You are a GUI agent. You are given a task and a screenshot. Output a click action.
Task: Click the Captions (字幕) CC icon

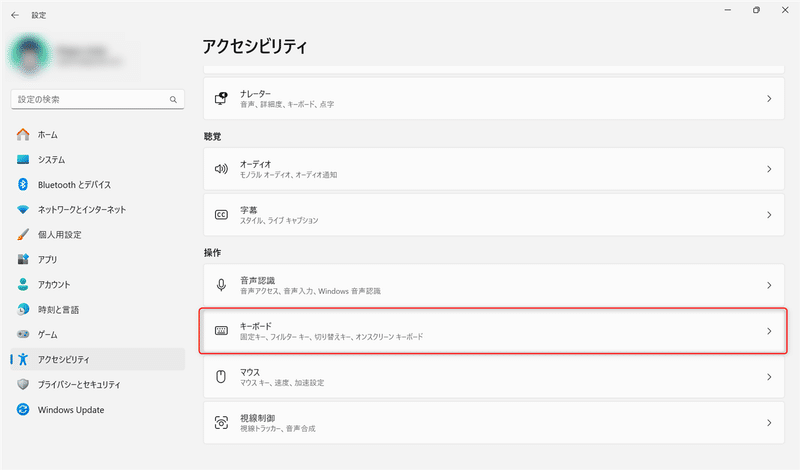221,215
